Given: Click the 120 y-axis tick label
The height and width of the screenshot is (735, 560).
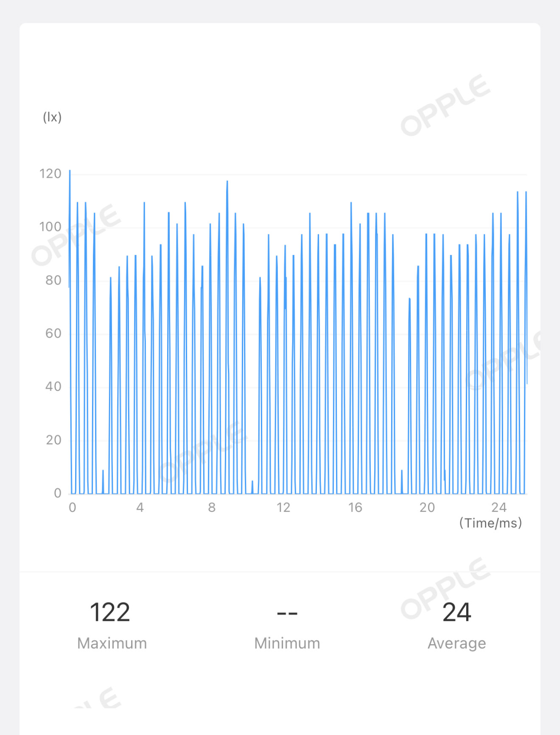Looking at the screenshot, I should pos(50,174).
